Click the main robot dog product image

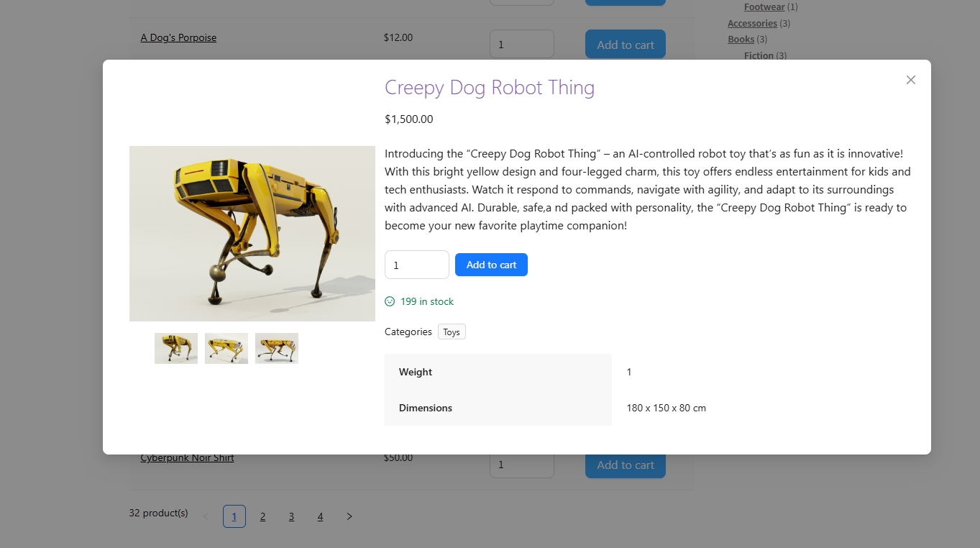pos(252,234)
